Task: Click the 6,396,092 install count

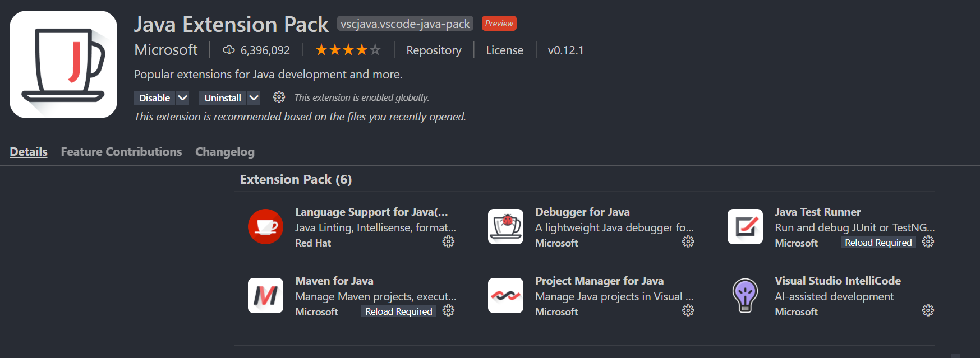Action: (265, 50)
